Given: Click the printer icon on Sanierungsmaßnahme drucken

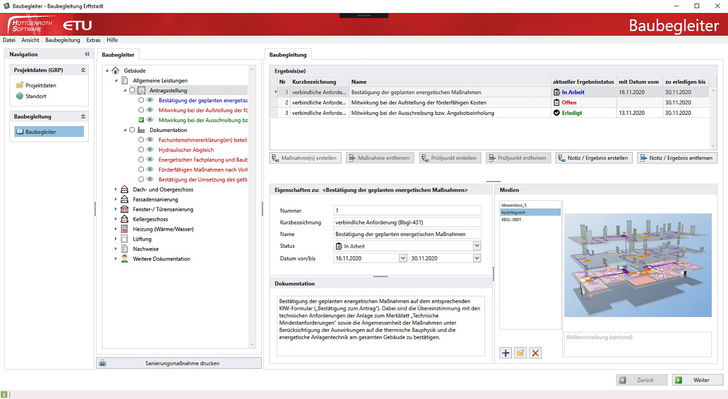Looking at the screenshot, I should (103, 363).
